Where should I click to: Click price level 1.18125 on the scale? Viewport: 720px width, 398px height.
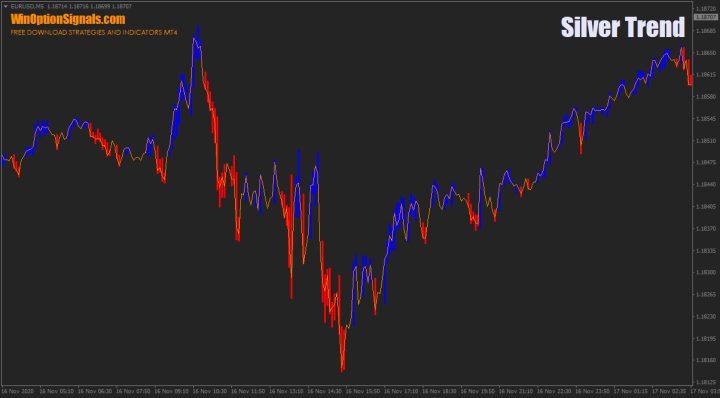tap(706, 382)
